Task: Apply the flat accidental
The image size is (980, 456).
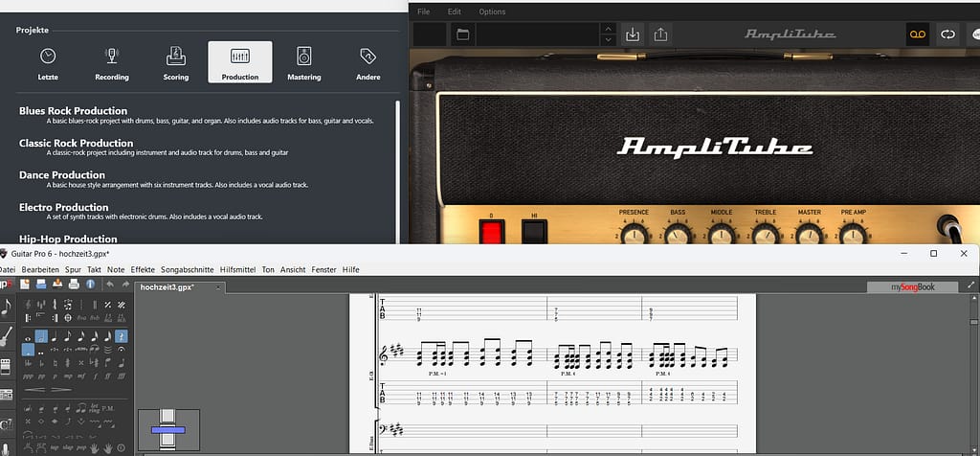Action: pos(41,363)
